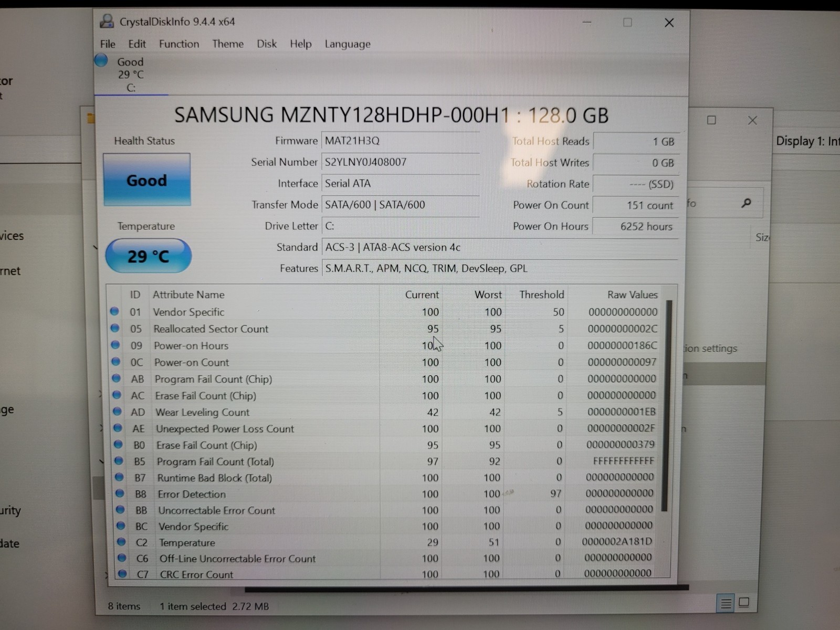
Task: Click the status dot beside Wear Leveling Count
Action: pos(117,412)
